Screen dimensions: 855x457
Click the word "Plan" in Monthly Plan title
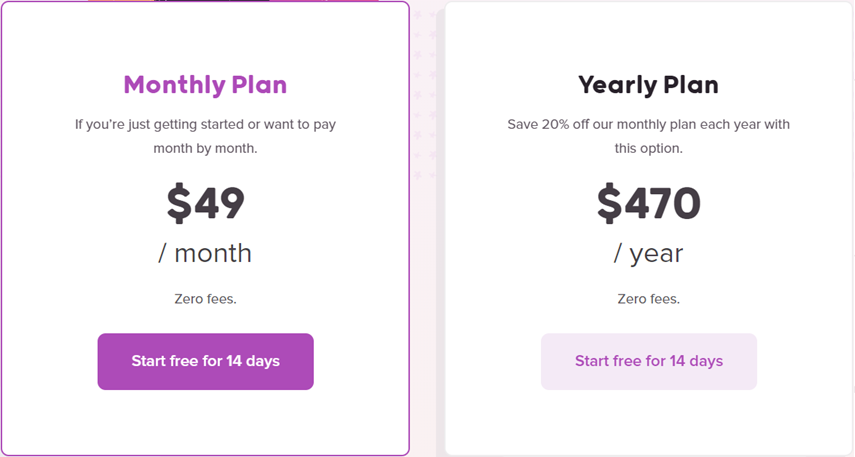259,85
